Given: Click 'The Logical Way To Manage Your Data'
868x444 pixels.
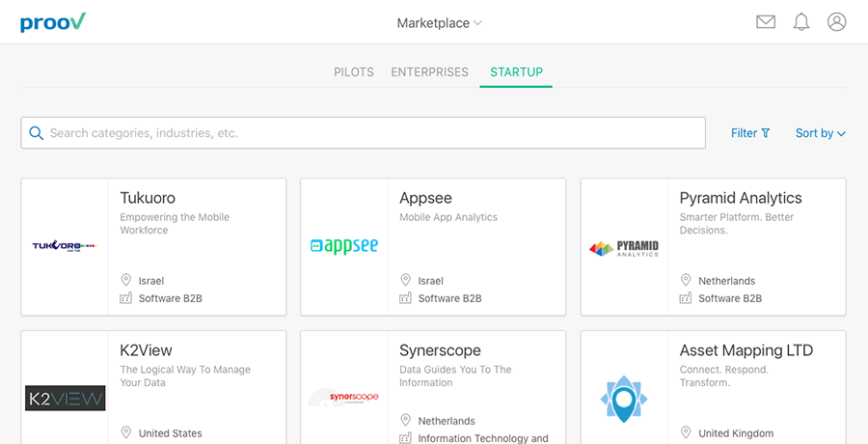Looking at the screenshot, I should pyautogui.click(x=185, y=375).
